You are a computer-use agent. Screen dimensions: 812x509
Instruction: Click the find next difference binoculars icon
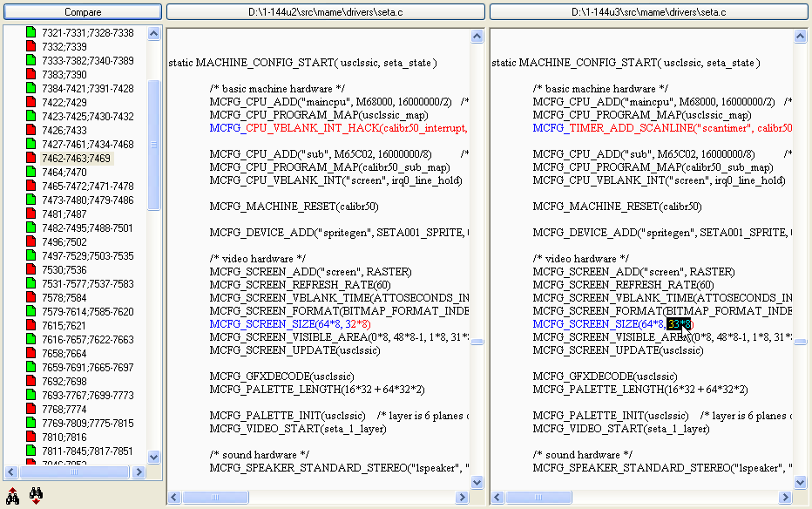[36, 496]
